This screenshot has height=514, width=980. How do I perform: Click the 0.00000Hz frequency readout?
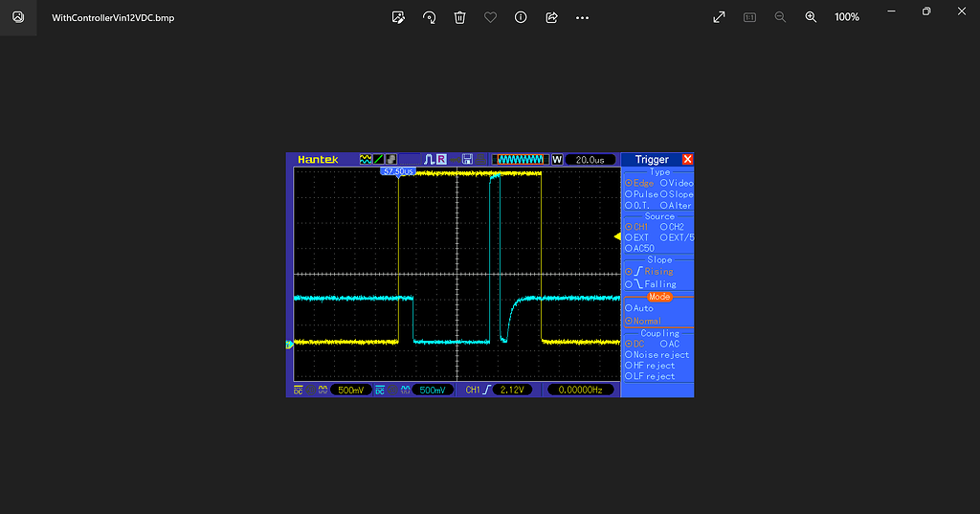(x=580, y=390)
